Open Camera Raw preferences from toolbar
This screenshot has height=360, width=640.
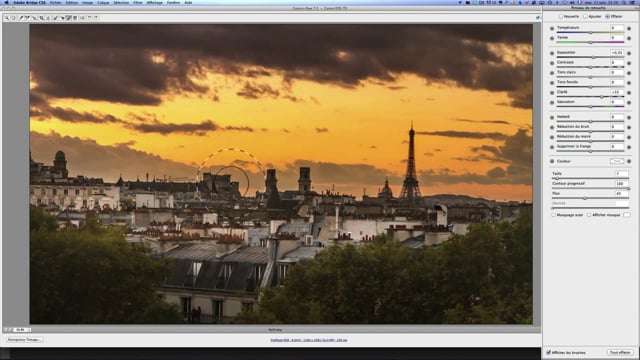click(x=82, y=18)
